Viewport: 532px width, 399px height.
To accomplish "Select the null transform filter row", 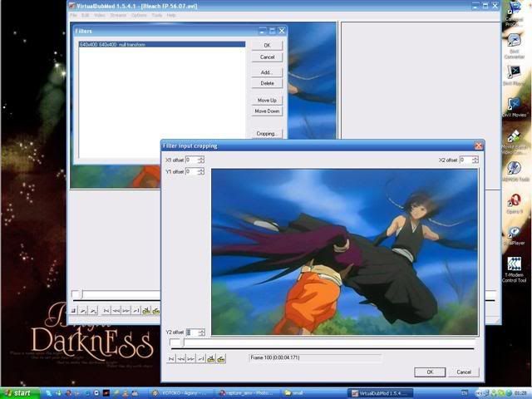I will point(162,44).
